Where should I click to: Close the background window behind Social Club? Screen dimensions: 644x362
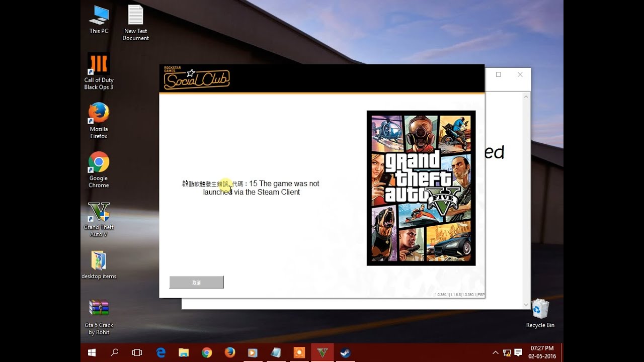520,74
